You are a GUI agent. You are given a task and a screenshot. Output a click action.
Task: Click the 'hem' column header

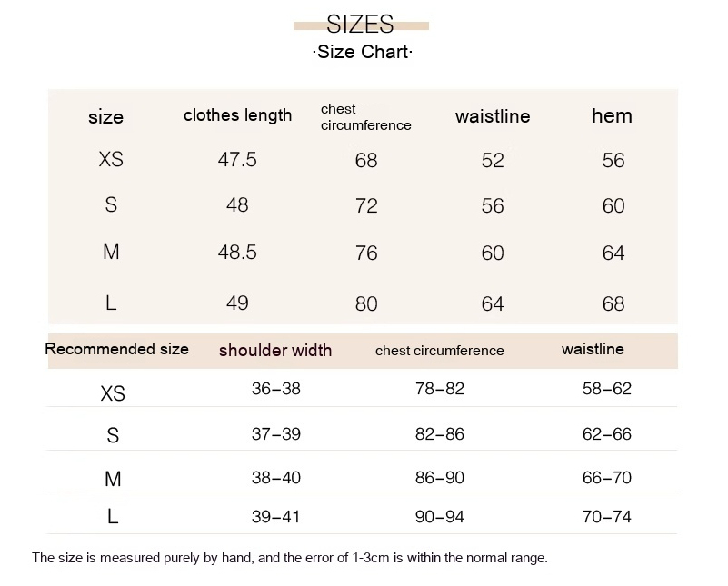612,116
